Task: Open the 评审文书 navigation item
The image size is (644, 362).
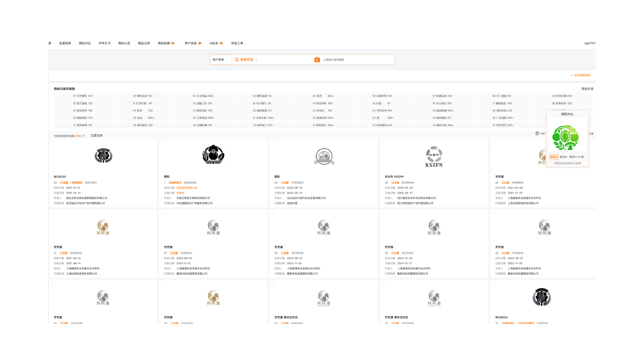Action: coord(105,43)
